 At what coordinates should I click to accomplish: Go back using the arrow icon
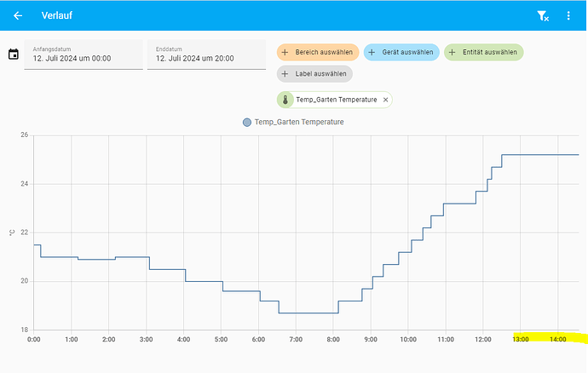click(x=18, y=15)
